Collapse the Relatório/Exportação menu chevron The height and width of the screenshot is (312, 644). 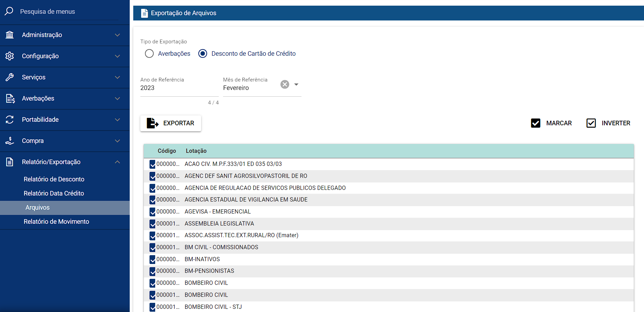point(117,162)
